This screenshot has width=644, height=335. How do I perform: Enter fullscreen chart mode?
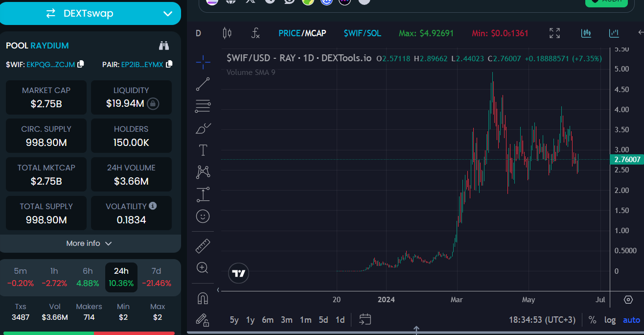554,33
